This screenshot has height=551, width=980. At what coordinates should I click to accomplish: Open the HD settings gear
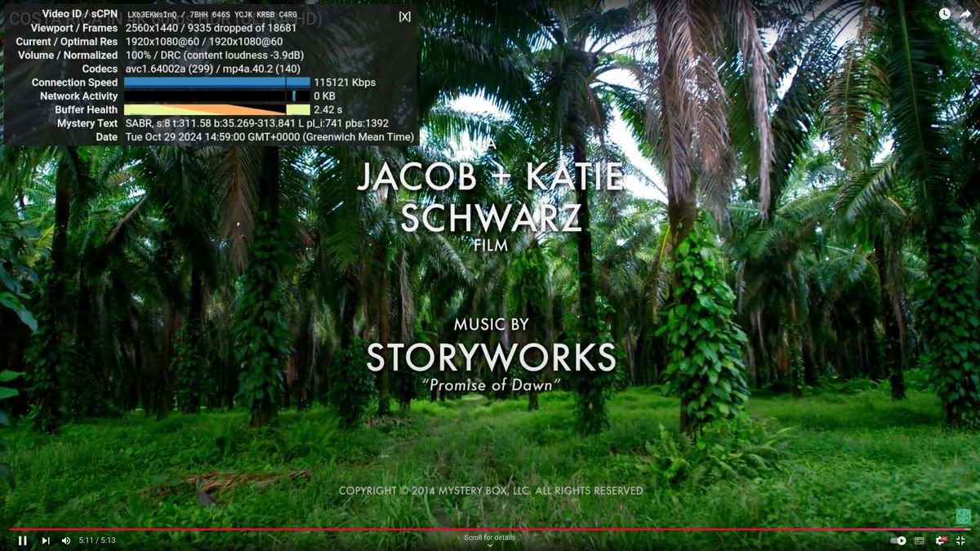pyautogui.click(x=940, y=540)
